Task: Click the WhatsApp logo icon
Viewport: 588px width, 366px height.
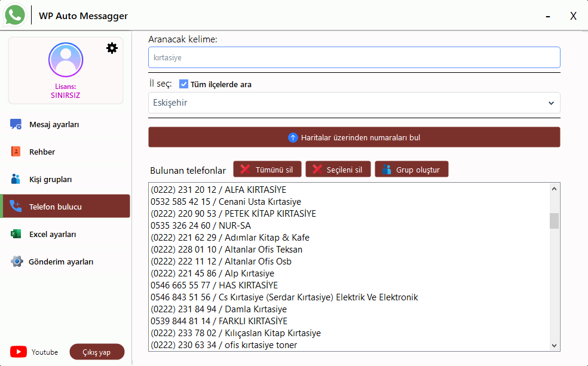Action: click(14, 16)
